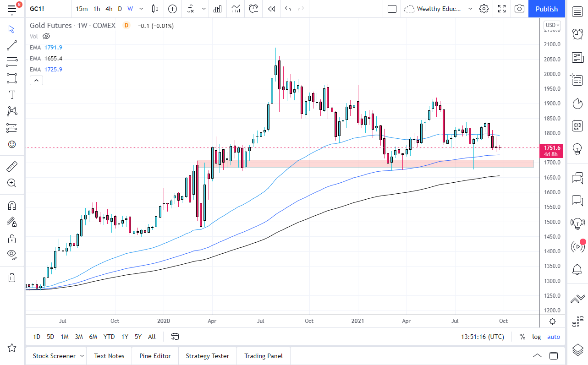Select the text annotation tool

[x=12, y=95]
